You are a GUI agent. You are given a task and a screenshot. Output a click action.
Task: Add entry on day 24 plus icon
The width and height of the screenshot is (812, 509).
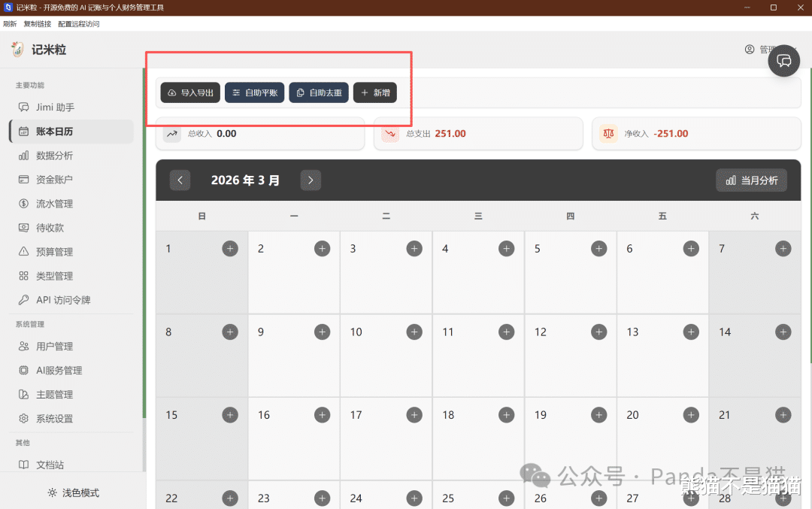414,498
